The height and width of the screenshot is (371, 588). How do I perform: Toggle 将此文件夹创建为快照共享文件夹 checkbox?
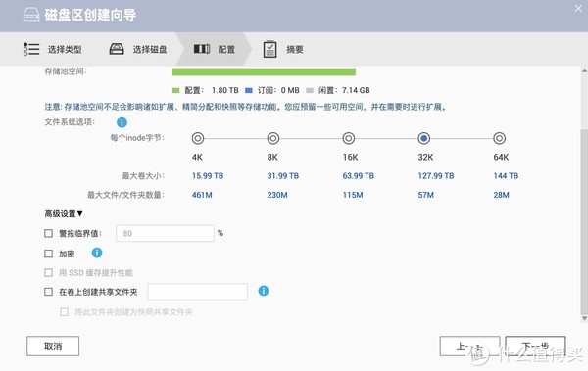pyautogui.click(x=64, y=312)
